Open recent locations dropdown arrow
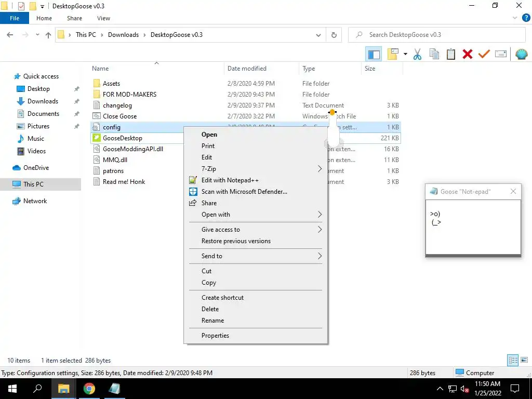The height and width of the screenshot is (399, 532). pos(37,35)
